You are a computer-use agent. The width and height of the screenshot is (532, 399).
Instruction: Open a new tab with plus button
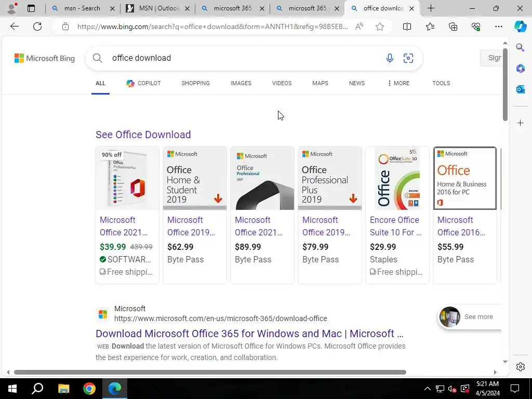(x=431, y=8)
